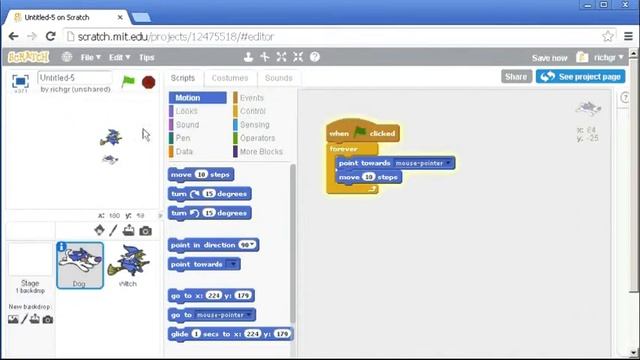Open the Edit menu
The image size is (640, 360).
click(120, 58)
